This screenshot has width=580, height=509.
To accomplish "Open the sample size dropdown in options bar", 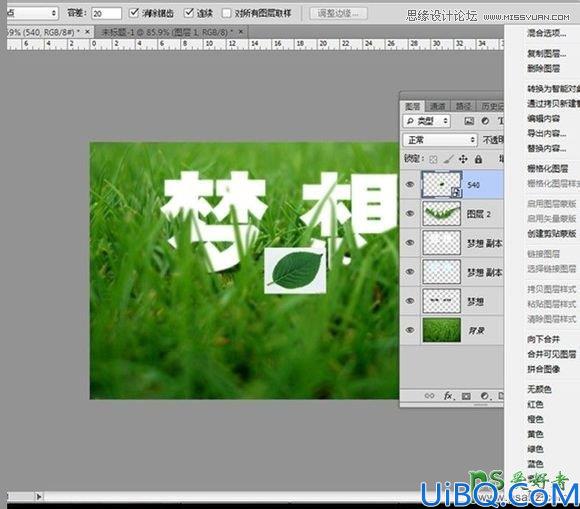I will tap(32, 13).
